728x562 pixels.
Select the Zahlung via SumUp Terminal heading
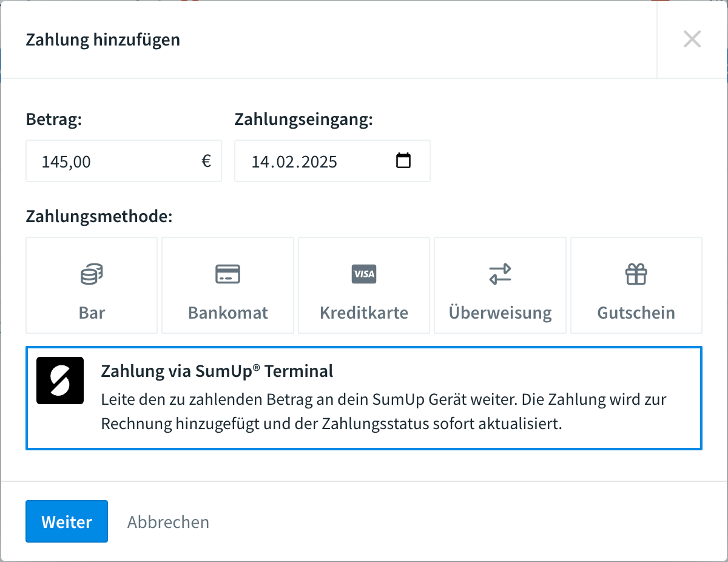[217, 371]
